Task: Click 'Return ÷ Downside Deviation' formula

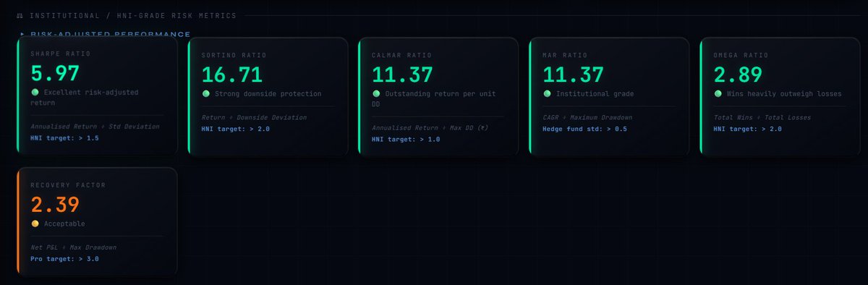Action: pos(254,117)
